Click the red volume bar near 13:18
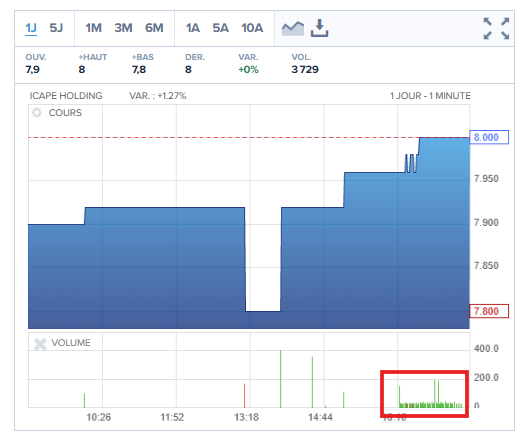The image size is (520, 437). (x=244, y=396)
